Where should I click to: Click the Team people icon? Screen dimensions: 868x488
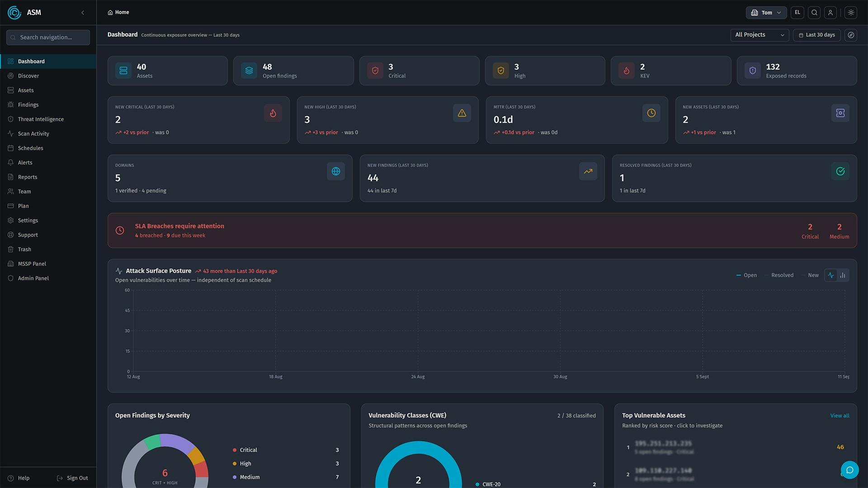(11, 192)
